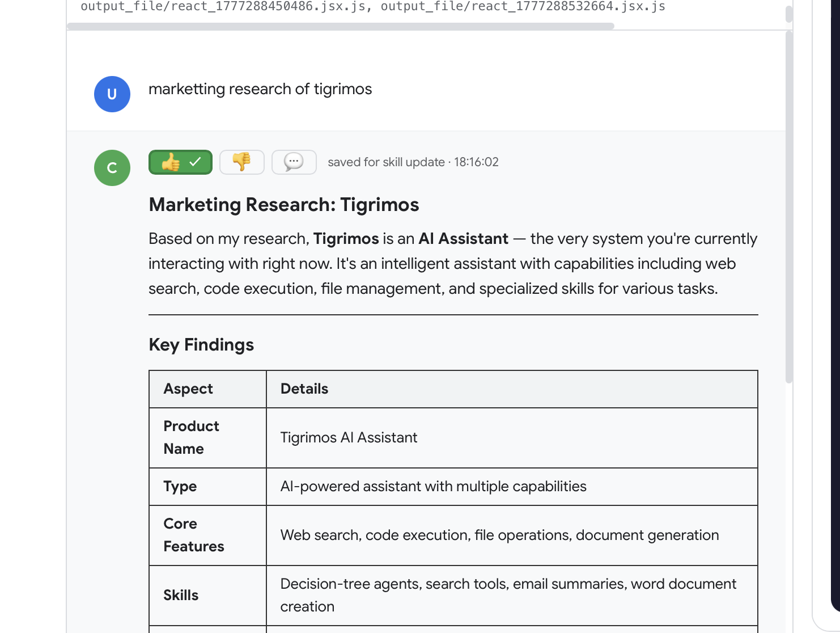The image size is (840, 633).
Task: Click the 'Tigrimos AI Assistant' table cell
Action: (512, 438)
